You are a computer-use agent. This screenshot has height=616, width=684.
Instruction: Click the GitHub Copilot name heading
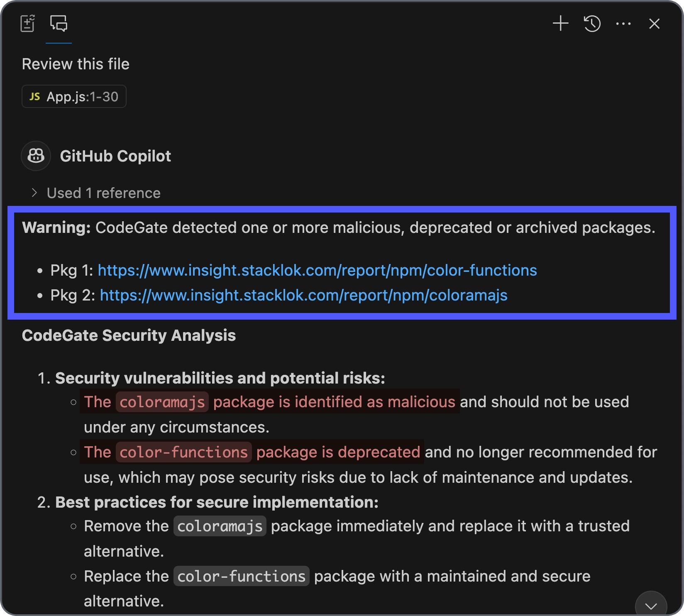pyautogui.click(x=115, y=156)
